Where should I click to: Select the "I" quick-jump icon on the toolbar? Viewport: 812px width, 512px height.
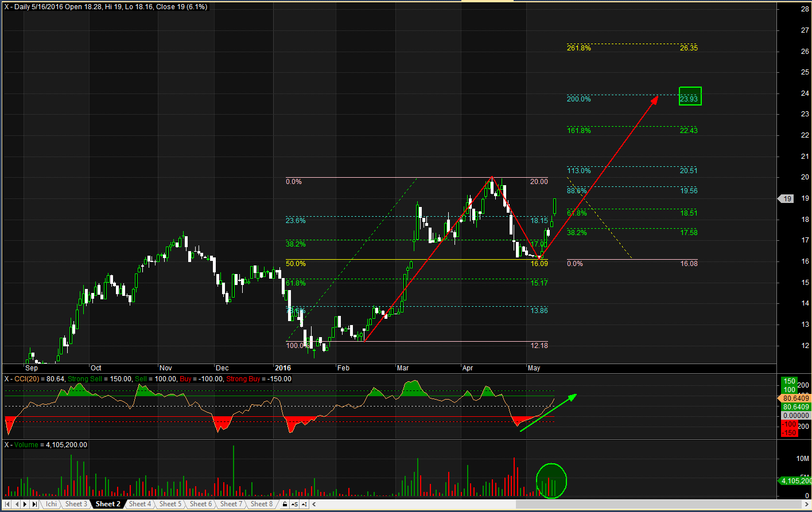[304, 504]
